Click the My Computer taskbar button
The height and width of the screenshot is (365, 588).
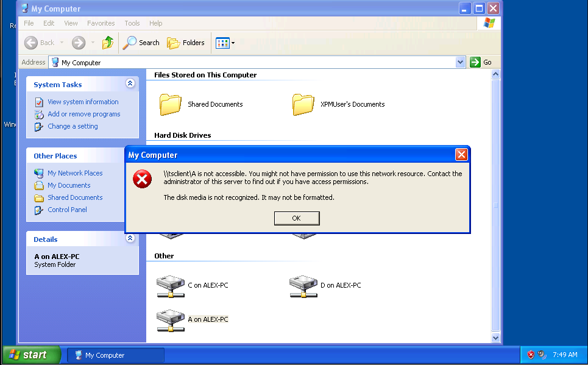(116, 355)
